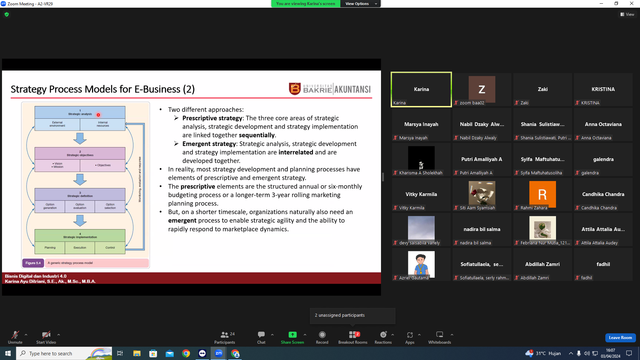Select the zoom baa02 participant tile
The image size is (640, 360).
coord(482,89)
